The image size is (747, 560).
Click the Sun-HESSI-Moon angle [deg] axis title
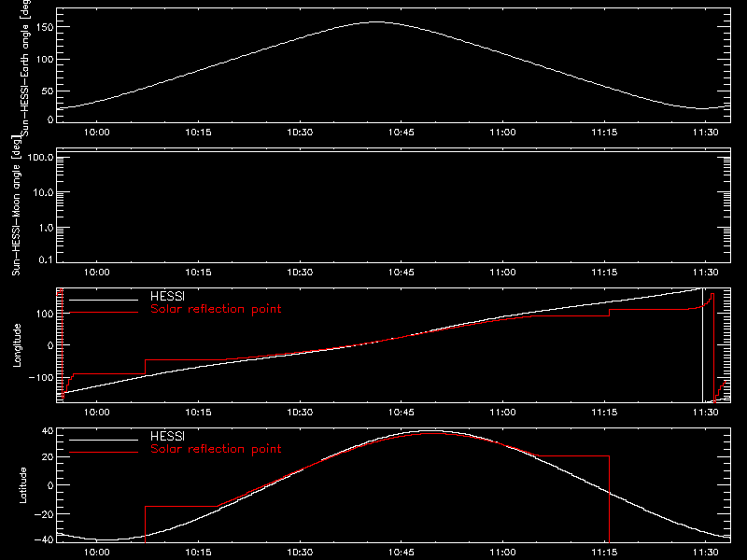tap(16, 205)
